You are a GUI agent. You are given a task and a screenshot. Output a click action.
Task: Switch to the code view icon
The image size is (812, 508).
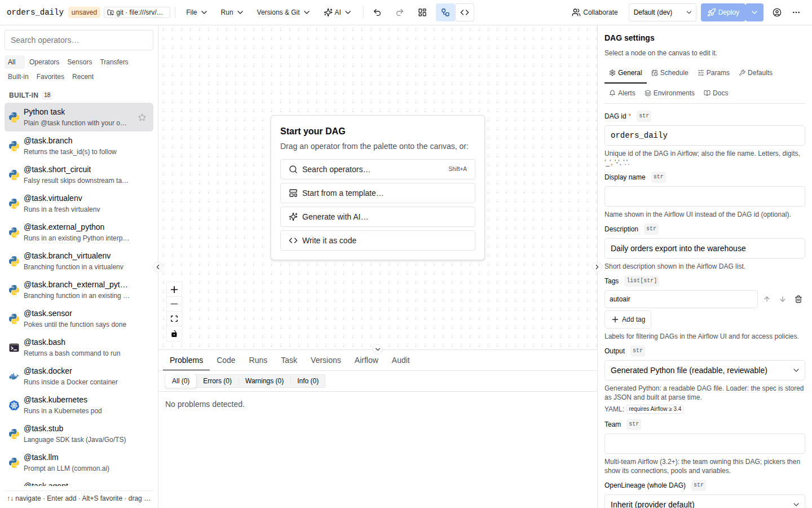pyautogui.click(x=465, y=12)
